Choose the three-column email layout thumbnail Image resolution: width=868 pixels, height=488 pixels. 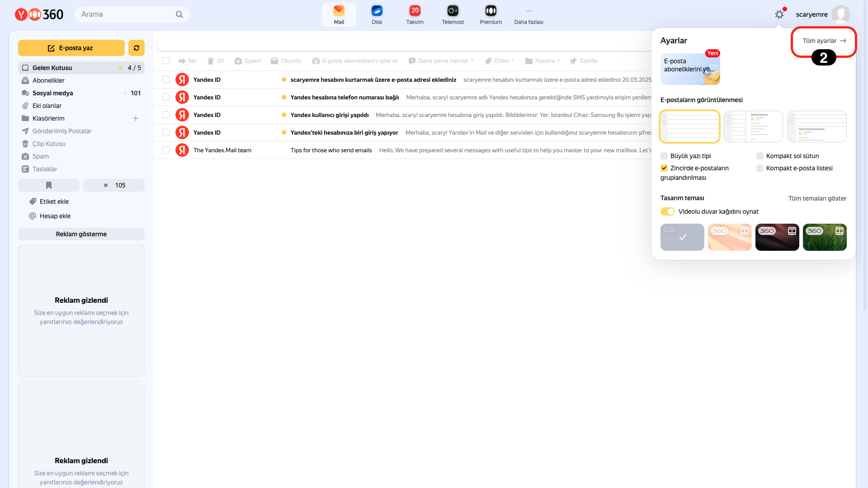coord(753,127)
